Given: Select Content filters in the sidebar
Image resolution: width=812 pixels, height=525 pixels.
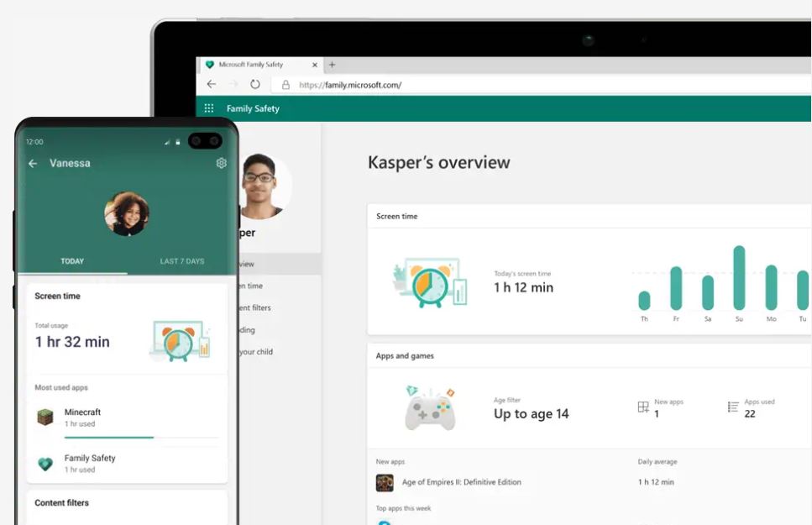Looking at the screenshot, I should (x=254, y=308).
